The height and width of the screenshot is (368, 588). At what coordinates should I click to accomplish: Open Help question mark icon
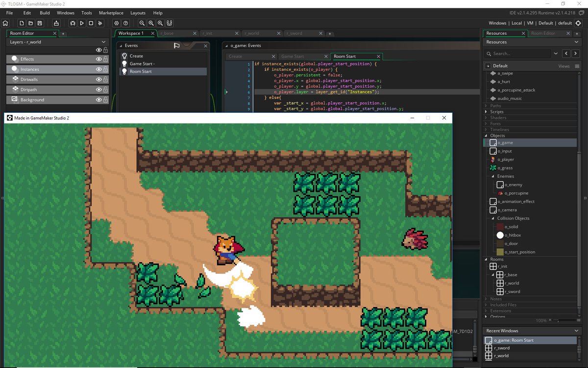[x=126, y=23]
